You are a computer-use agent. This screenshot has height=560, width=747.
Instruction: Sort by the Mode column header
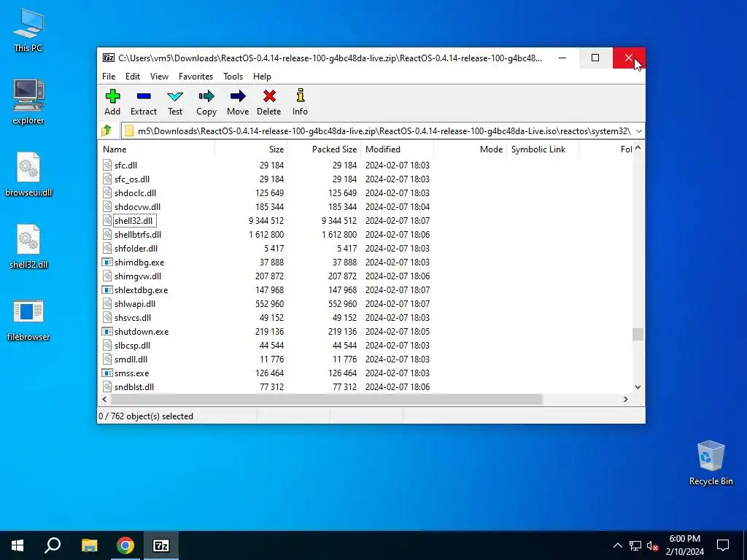pyautogui.click(x=470, y=149)
